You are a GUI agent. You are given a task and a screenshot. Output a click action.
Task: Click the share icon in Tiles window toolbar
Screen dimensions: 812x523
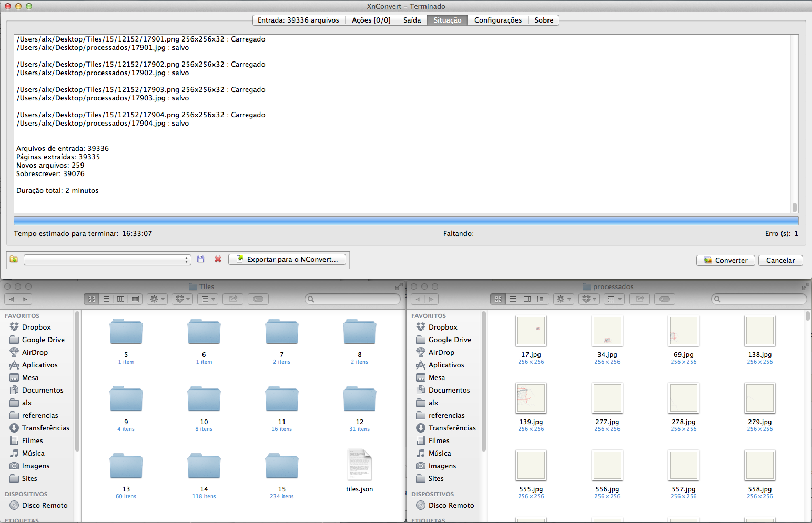coord(233,299)
